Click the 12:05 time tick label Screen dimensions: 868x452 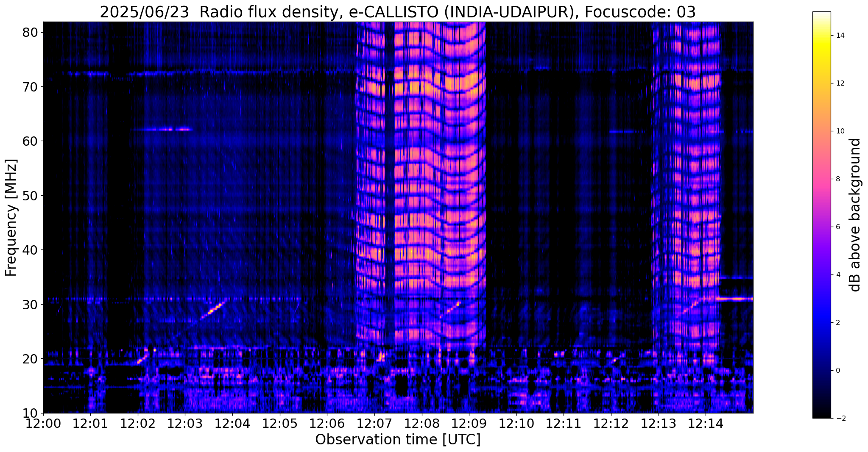pyautogui.click(x=279, y=424)
